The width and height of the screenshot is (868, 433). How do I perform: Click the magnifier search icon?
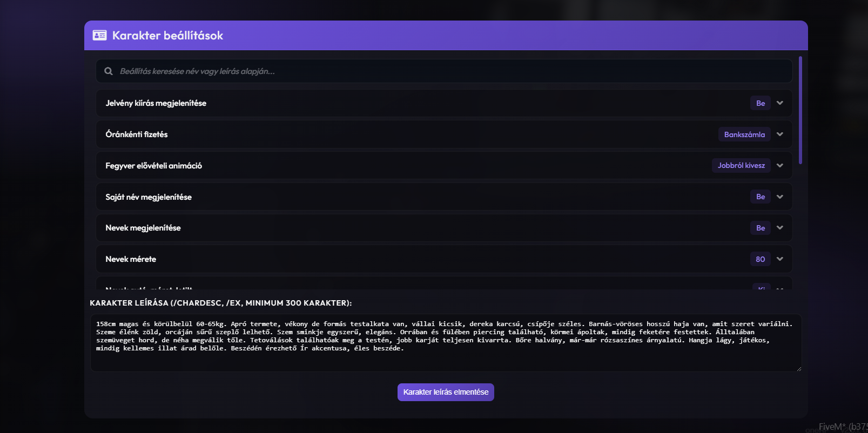coord(109,71)
